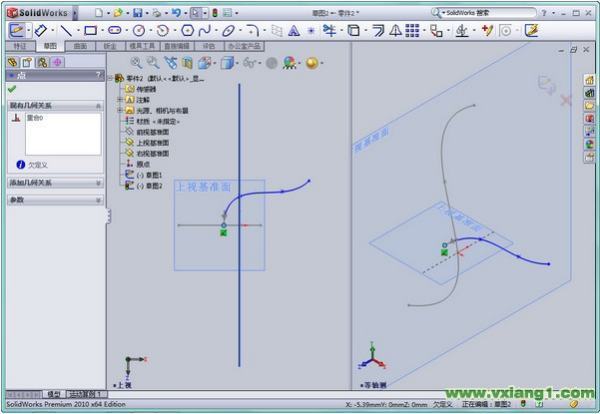Screen dimensions: 600x414
Task: Click the Sketch (草图绘制) tool icon
Action: pyautogui.click(x=17, y=30)
